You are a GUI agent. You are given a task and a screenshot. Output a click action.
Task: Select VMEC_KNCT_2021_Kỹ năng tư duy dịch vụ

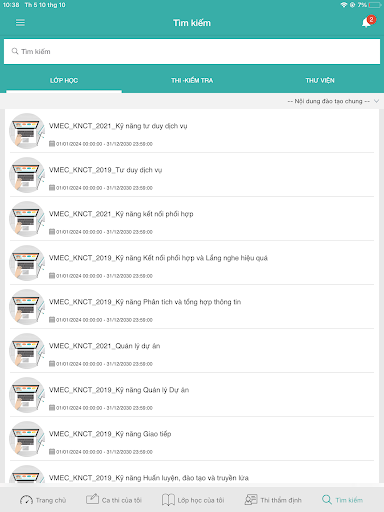tap(118, 126)
